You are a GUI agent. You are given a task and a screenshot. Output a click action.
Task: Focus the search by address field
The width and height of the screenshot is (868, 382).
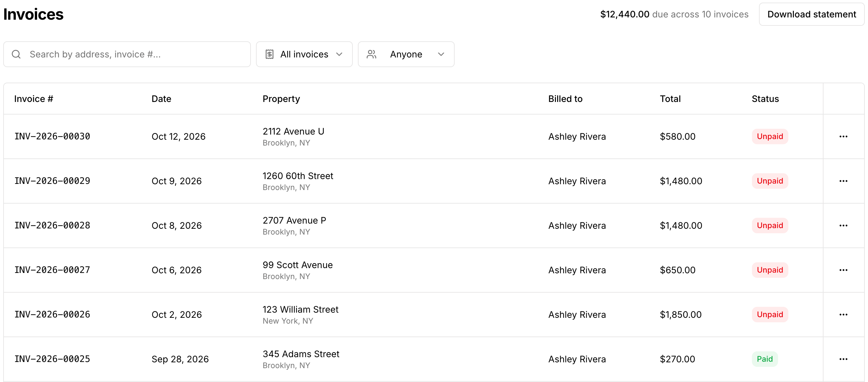tap(127, 54)
